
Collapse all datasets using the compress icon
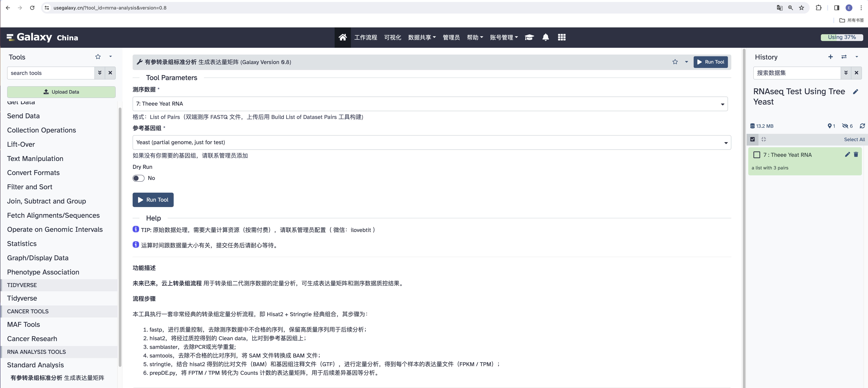tap(764, 139)
